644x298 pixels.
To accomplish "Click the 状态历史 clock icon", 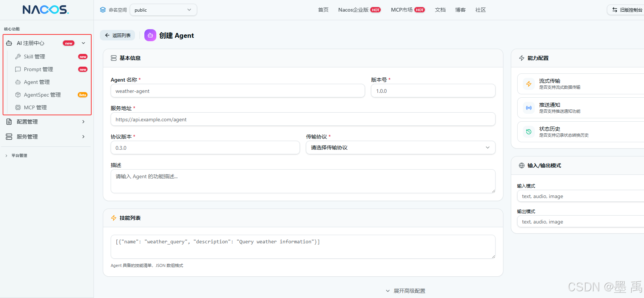I will [x=529, y=132].
